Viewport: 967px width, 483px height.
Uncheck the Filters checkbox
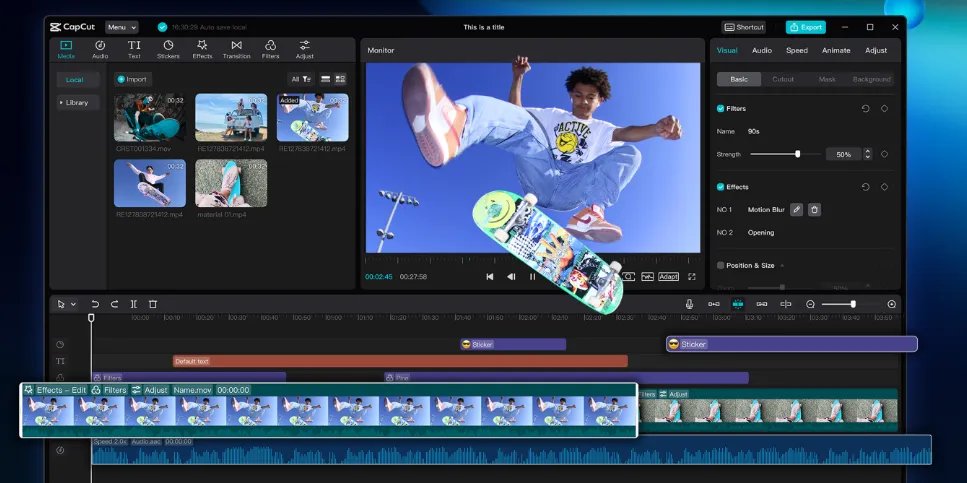coord(721,108)
